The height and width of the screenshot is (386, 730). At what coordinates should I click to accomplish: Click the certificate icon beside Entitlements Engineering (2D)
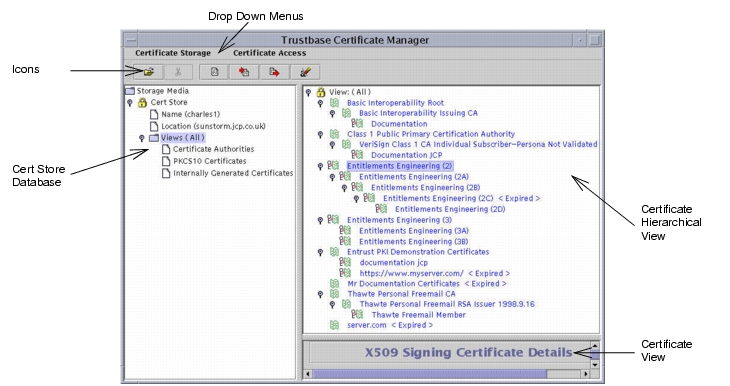(381, 209)
